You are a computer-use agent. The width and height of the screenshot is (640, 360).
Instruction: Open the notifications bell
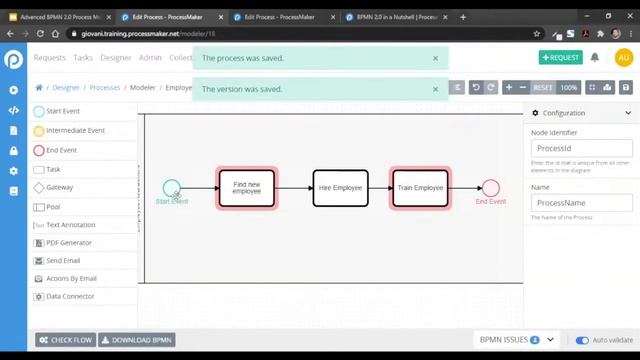pyautogui.click(x=595, y=58)
